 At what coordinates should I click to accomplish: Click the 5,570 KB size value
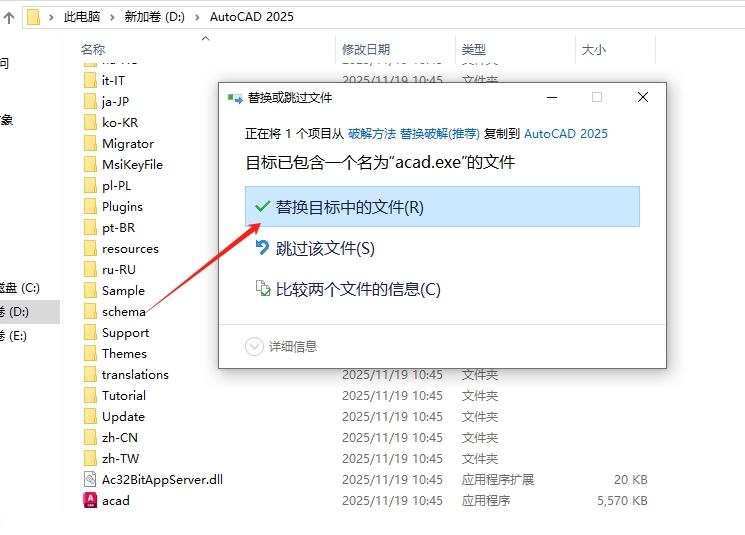click(x=622, y=500)
